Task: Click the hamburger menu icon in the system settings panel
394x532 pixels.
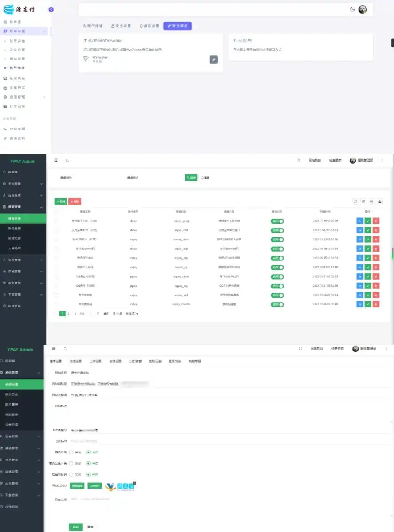Action: click(x=54, y=348)
